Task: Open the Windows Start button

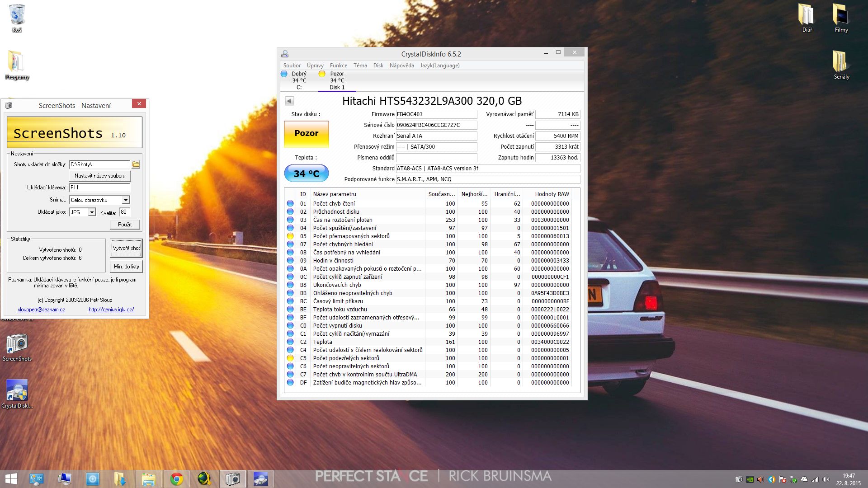Action: coord(11,479)
